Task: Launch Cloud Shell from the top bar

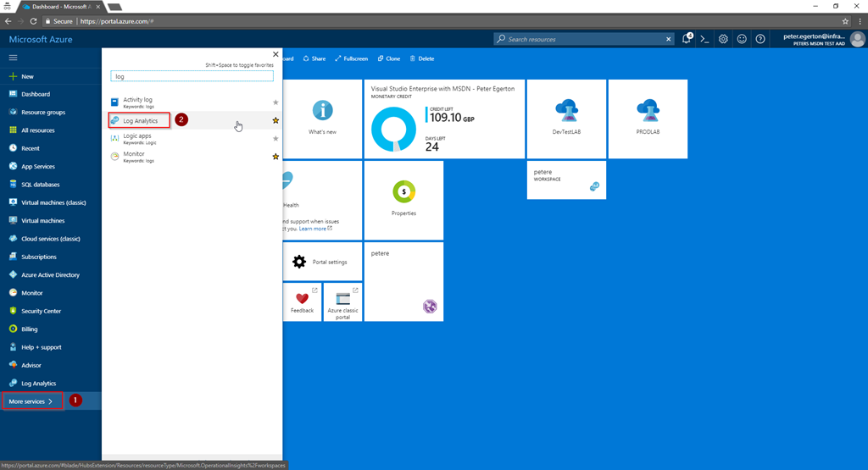Action: pyautogui.click(x=704, y=39)
